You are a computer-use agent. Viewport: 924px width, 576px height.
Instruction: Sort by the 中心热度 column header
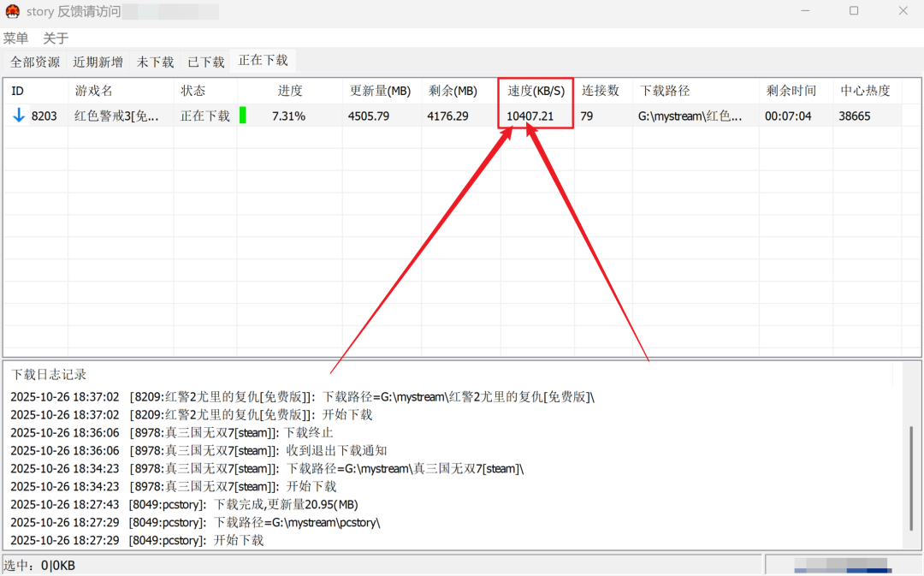coord(865,91)
